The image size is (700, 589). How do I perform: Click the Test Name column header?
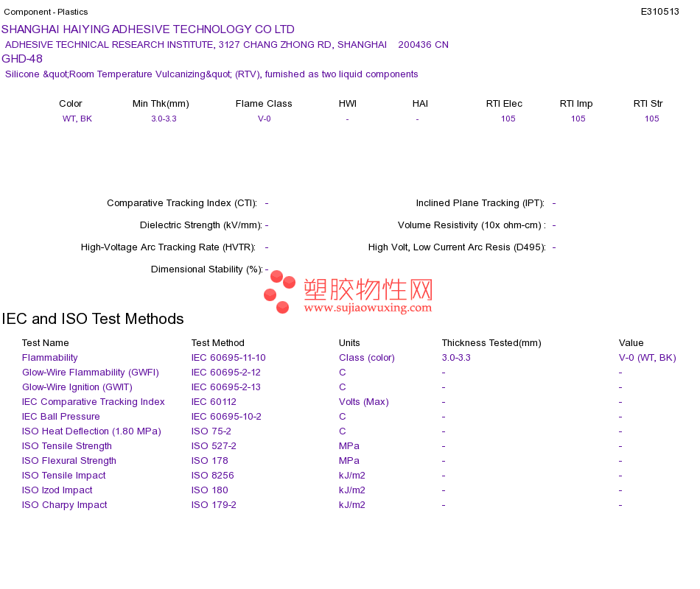pyautogui.click(x=46, y=342)
